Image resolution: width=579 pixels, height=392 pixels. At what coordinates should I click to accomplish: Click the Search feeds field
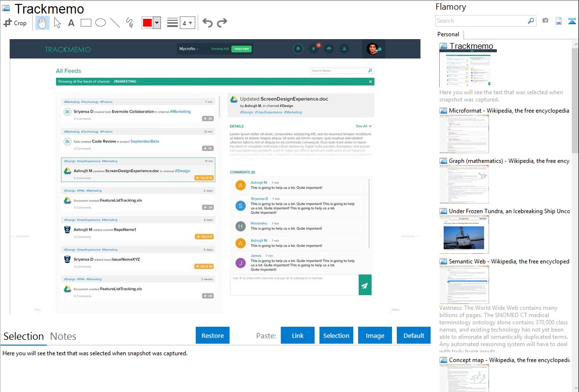pyautogui.click(x=342, y=71)
